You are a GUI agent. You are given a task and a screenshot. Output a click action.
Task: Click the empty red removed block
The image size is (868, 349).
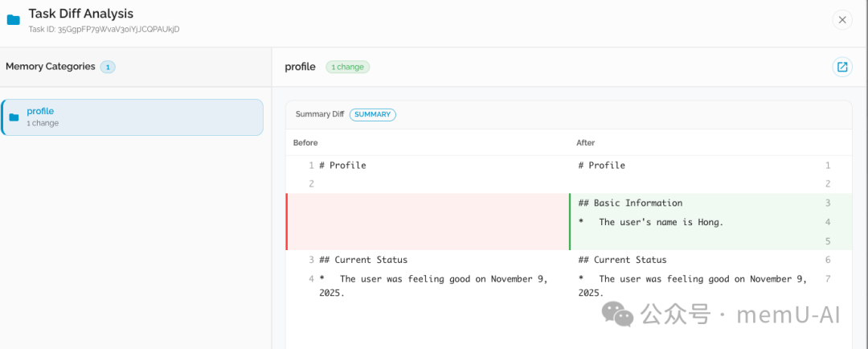pyautogui.click(x=426, y=221)
